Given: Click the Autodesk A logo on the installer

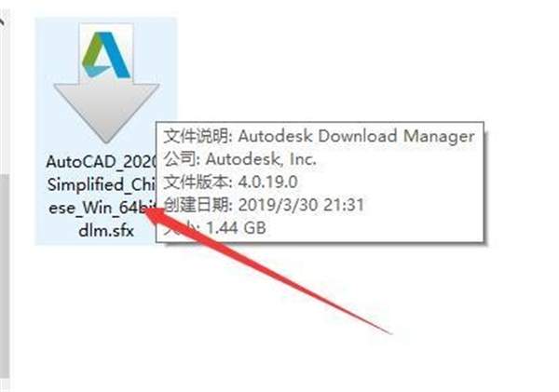Looking at the screenshot, I should point(106,55).
